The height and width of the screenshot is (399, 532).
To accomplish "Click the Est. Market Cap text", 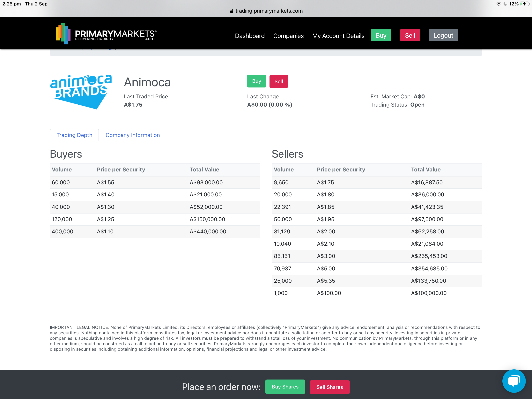I will click(x=397, y=96).
